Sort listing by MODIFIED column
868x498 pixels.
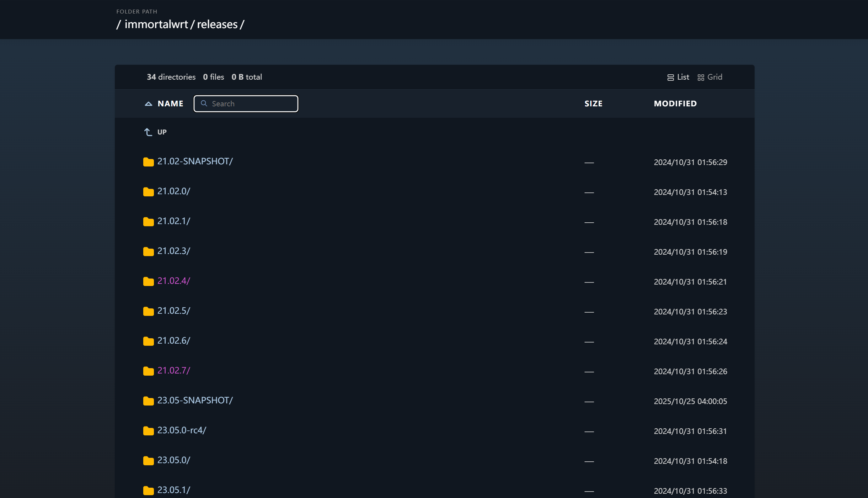coord(675,104)
